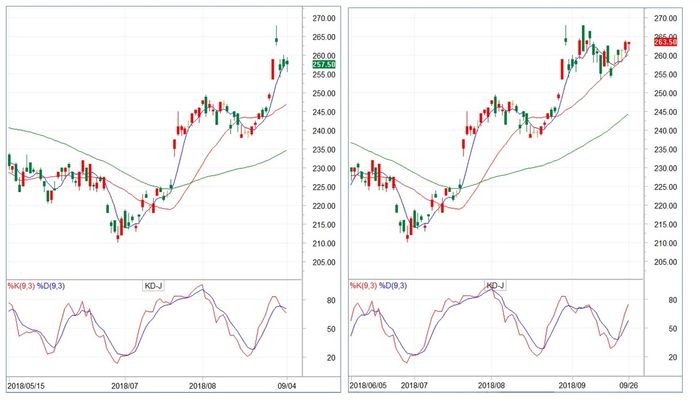
Task: Click the red 263.50 price tag
Action: point(666,42)
